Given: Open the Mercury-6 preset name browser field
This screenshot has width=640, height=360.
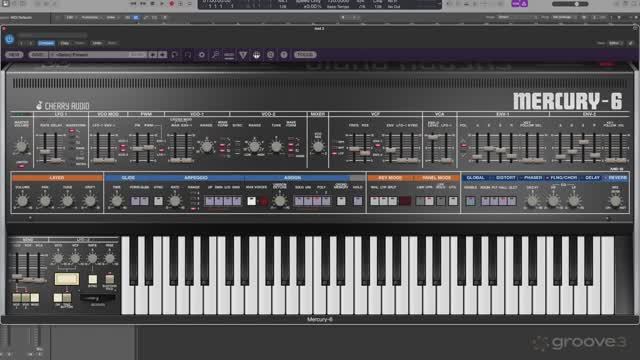Looking at the screenshot, I should click(x=97, y=55).
